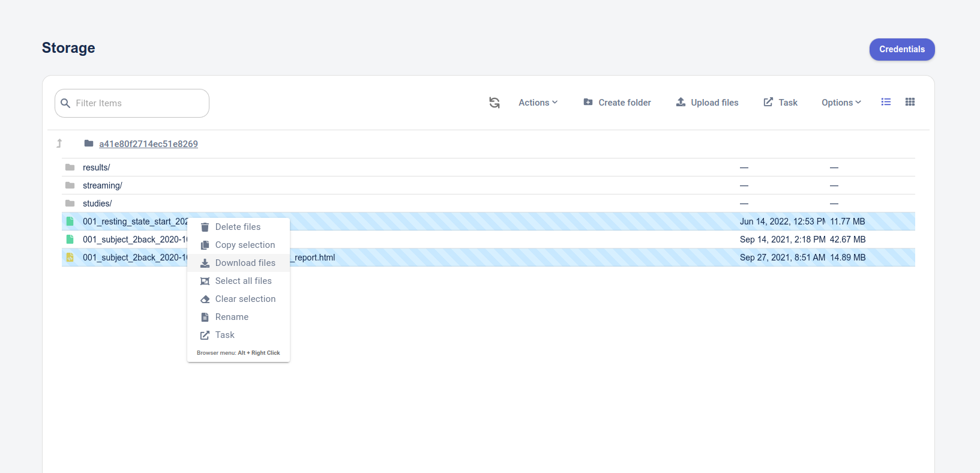Choose Copy selection from context menu
The width and height of the screenshot is (980, 473).
click(x=238, y=245)
